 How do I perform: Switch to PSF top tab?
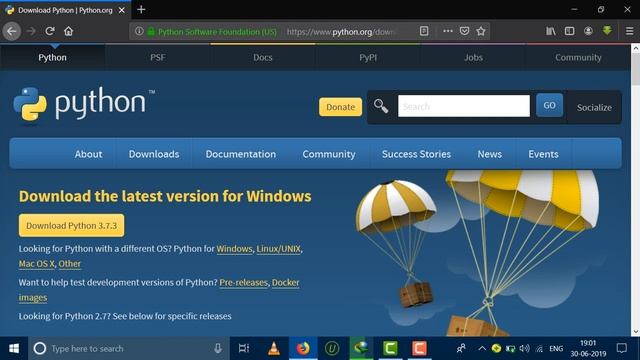tap(158, 58)
